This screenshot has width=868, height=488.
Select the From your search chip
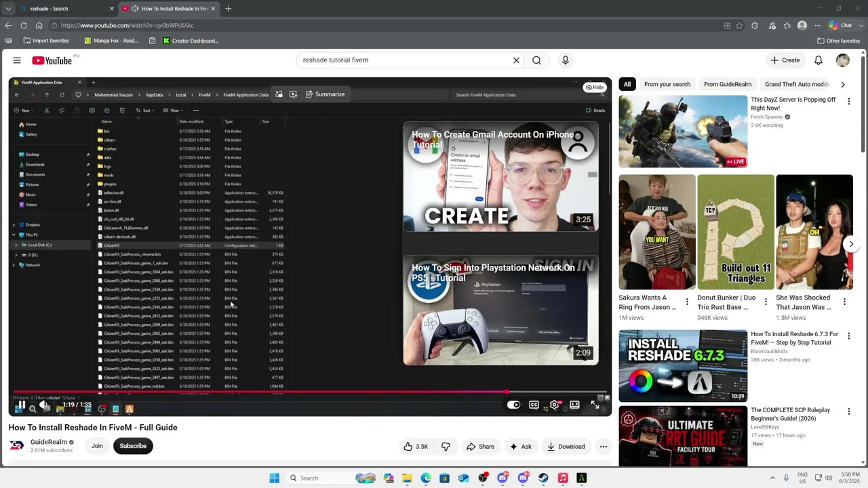[667, 85]
